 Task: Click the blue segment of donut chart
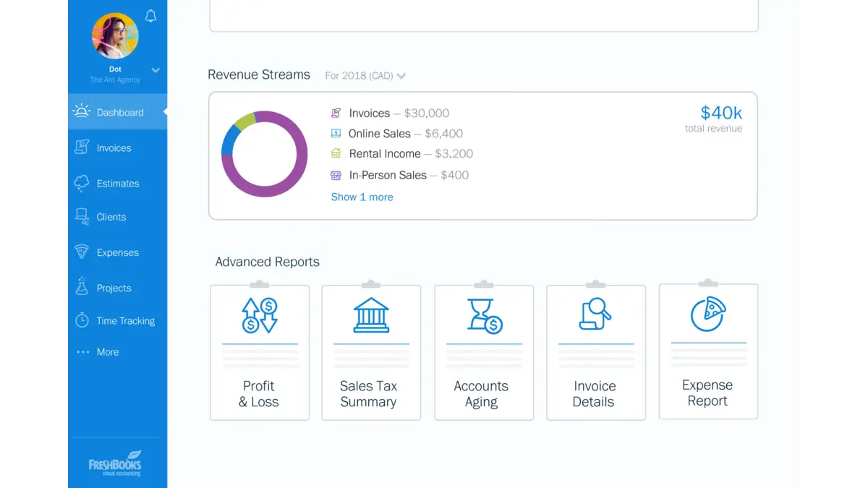click(x=229, y=140)
